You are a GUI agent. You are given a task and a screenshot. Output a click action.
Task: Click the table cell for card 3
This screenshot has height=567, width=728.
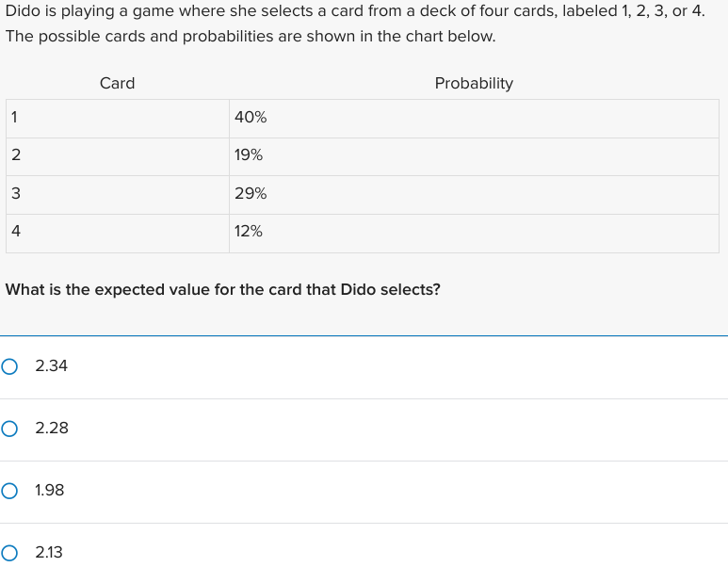point(118,195)
